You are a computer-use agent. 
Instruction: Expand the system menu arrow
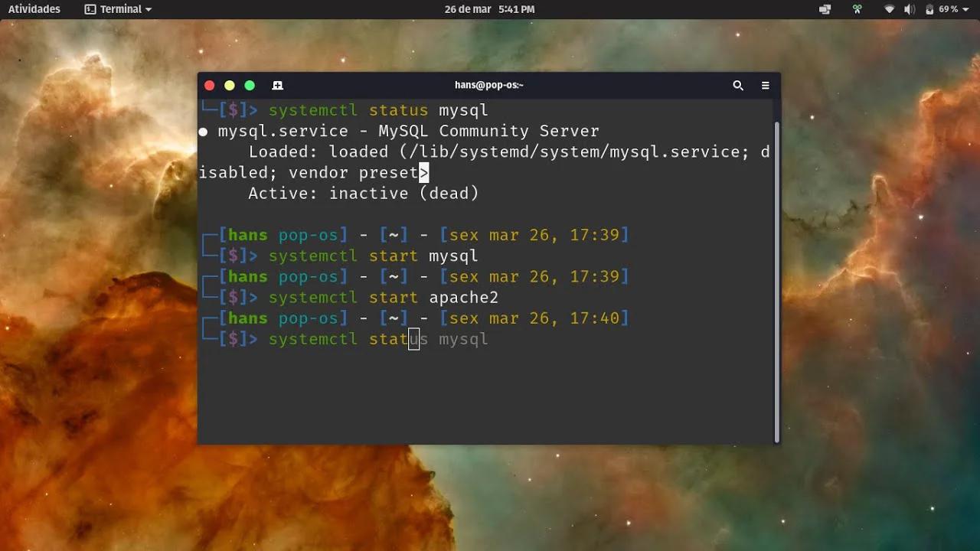click(966, 9)
